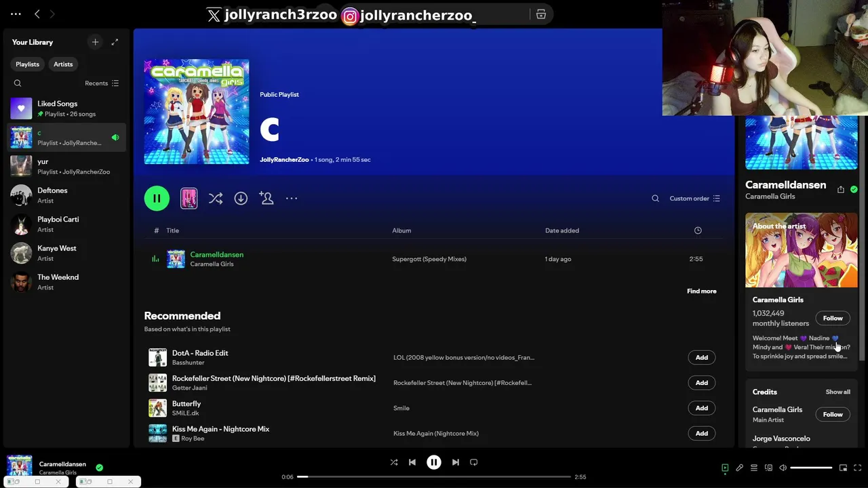This screenshot has width=868, height=488.
Task: Open About the artist image card
Action: [x=802, y=250]
